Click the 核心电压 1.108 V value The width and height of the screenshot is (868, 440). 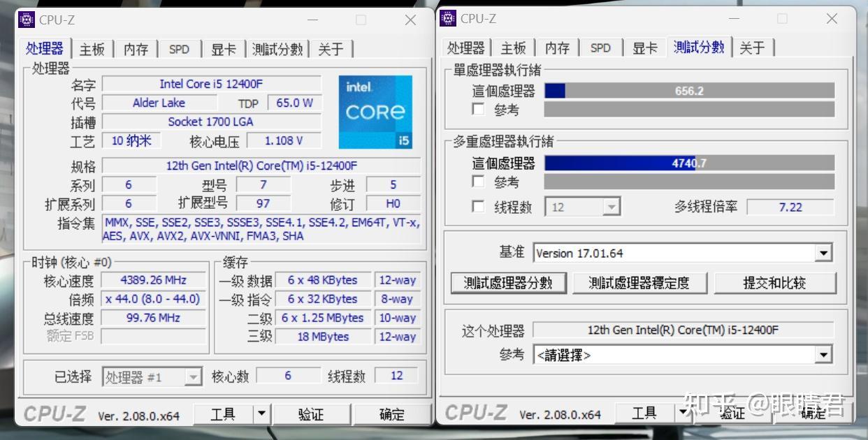coord(283,140)
